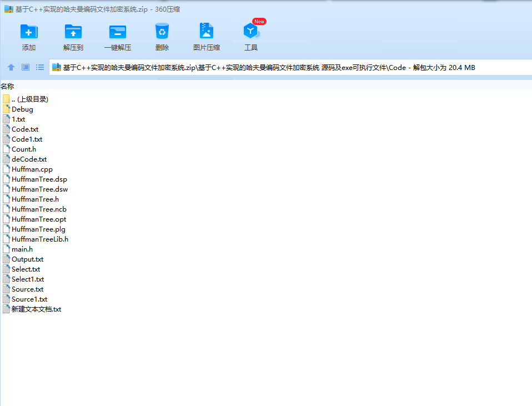Click the Code.txt file icon
Screen dimensions: 532x406
pos(6,129)
